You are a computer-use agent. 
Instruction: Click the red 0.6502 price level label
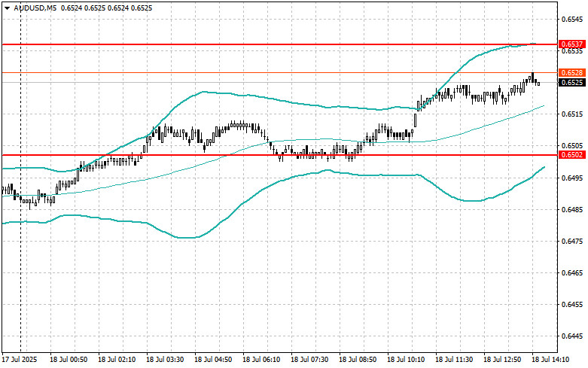point(572,155)
